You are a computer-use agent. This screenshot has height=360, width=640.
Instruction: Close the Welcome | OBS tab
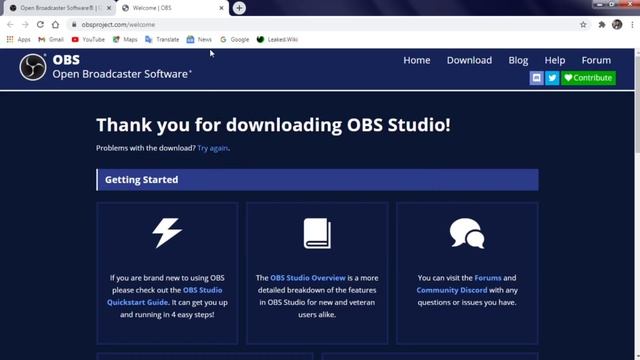tap(221, 8)
